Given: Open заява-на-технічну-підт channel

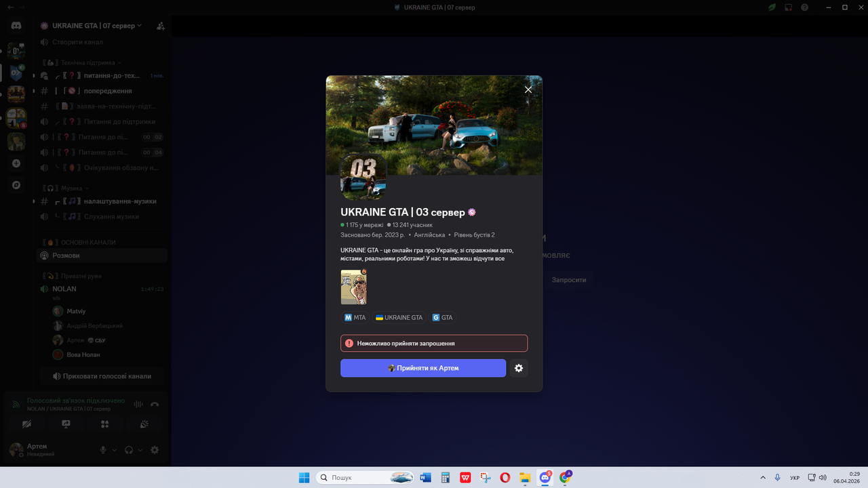Looking at the screenshot, I should point(102,106).
